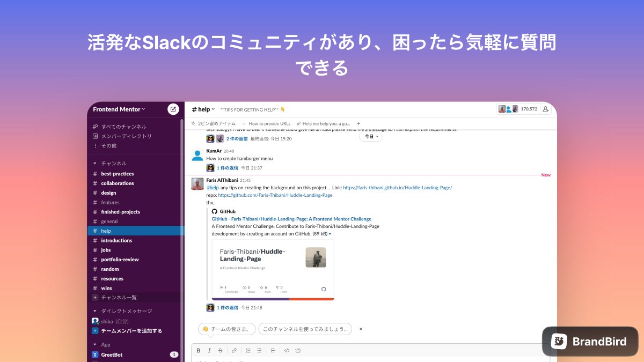
Task: Click the compose new message icon
Action: 173,109
